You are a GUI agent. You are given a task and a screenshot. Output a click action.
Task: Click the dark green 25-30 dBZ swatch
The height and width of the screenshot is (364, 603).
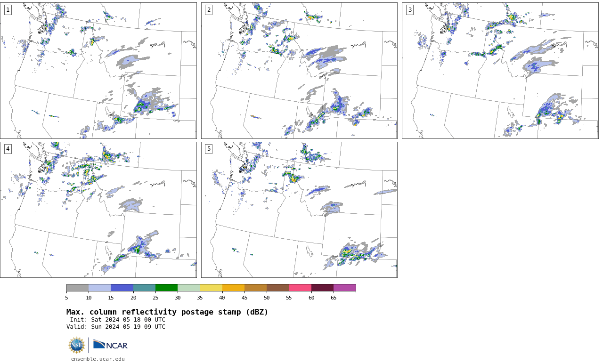[166, 288]
